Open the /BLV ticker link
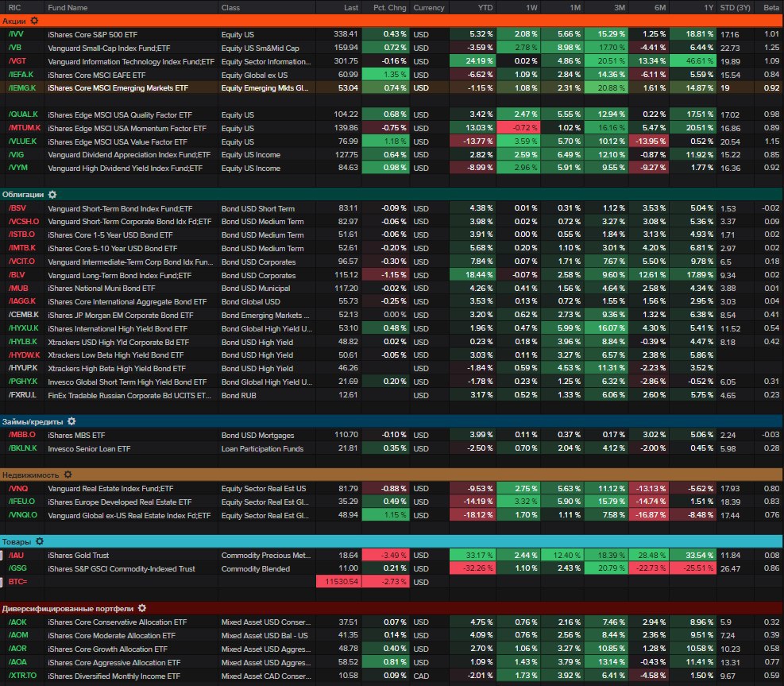Screen dimensions: 784x686 coord(17,275)
